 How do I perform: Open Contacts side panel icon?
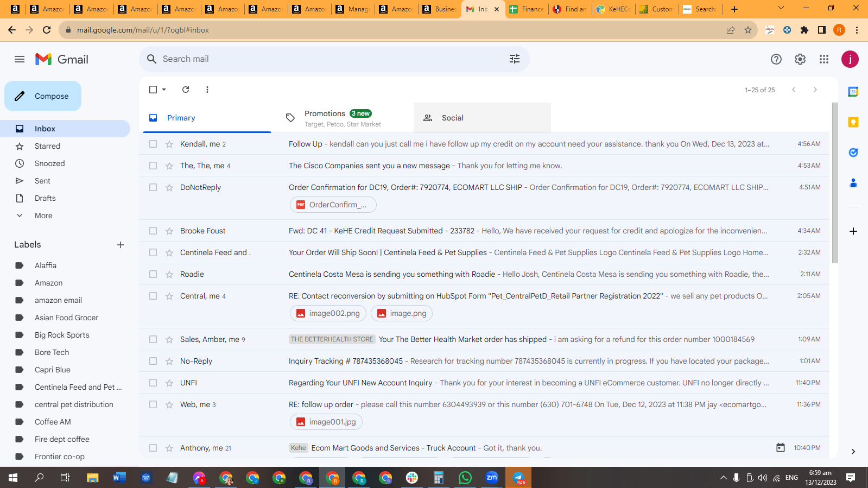coord(853,183)
